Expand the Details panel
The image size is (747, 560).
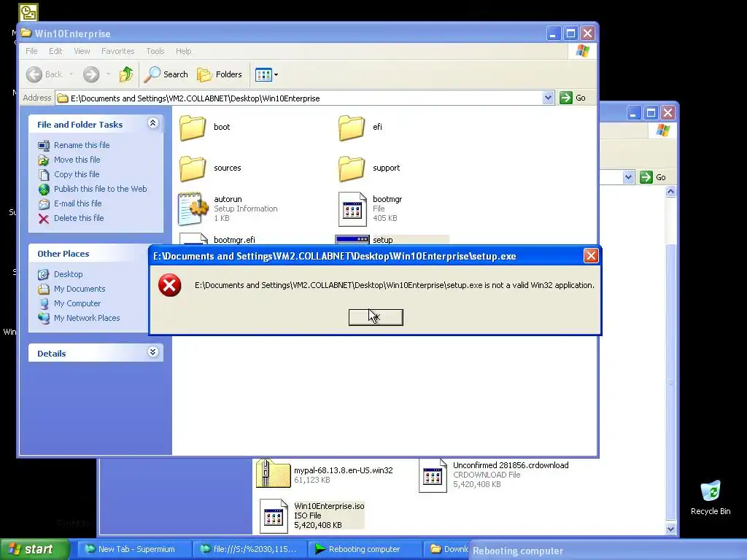[152, 352]
